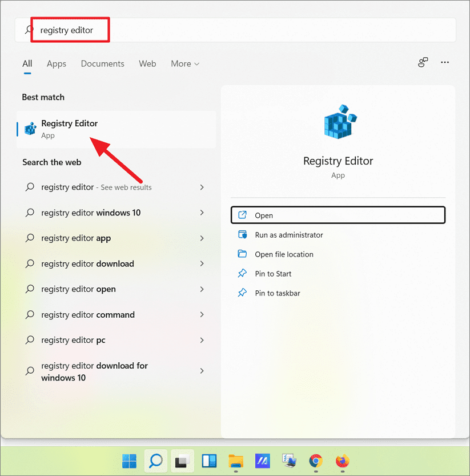Screen dimensions: 470x476
Task: Select the Open action for Registry Editor
Action: pyautogui.click(x=338, y=215)
